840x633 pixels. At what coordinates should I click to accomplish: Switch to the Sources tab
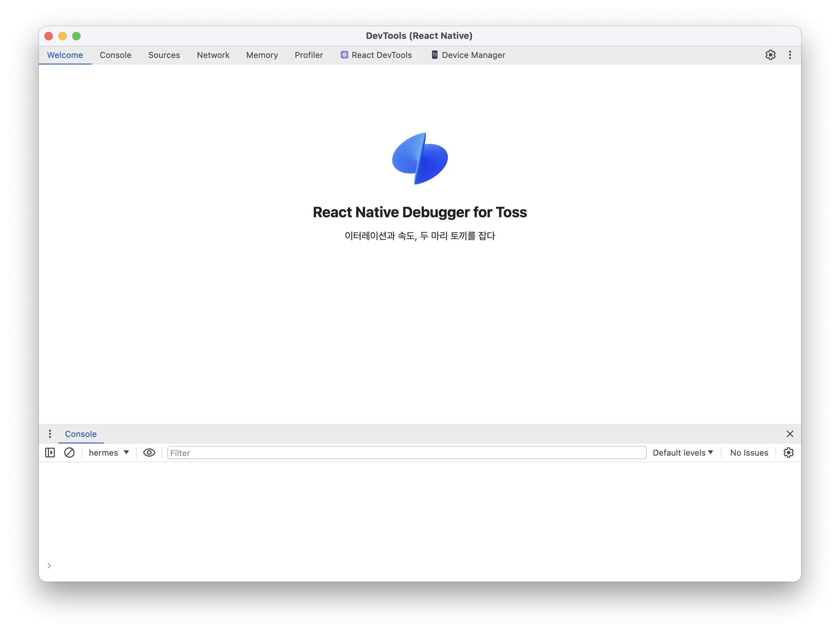(x=164, y=55)
